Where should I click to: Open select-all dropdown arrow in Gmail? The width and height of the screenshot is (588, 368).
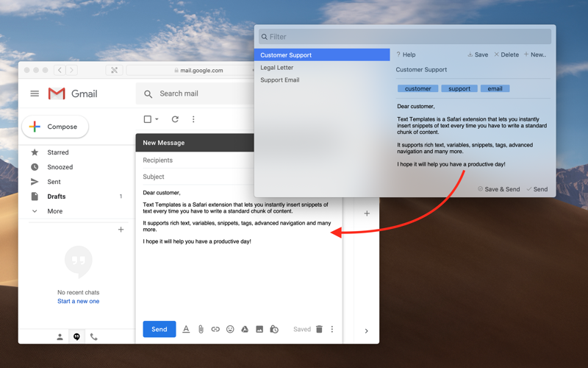coord(157,119)
